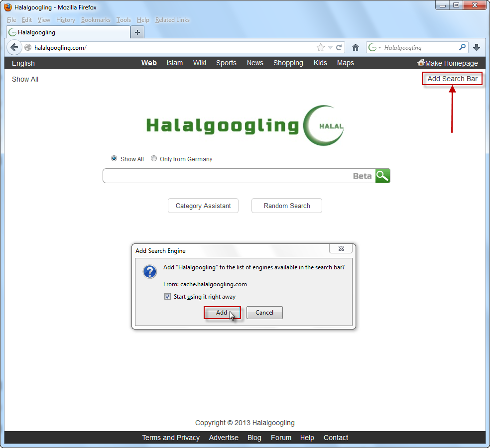Click the site identity globe icon
The image size is (490, 448).
[28, 47]
